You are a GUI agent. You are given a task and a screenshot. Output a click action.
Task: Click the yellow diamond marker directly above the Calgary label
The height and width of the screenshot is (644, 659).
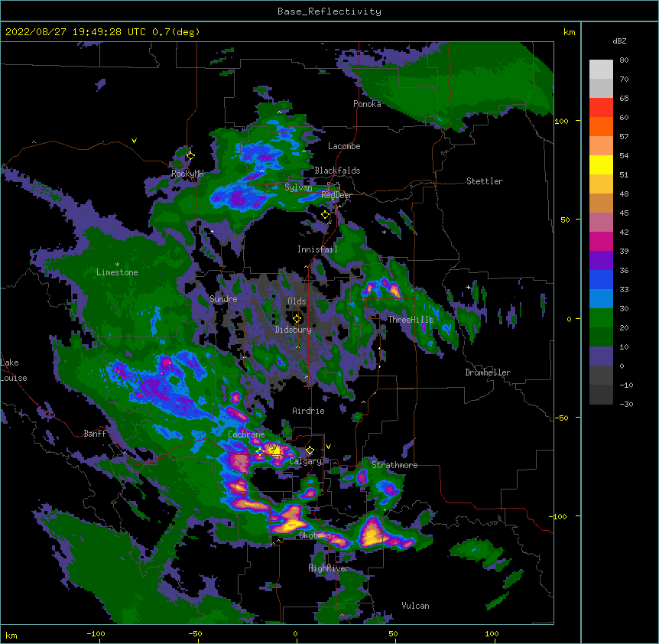[310, 450]
